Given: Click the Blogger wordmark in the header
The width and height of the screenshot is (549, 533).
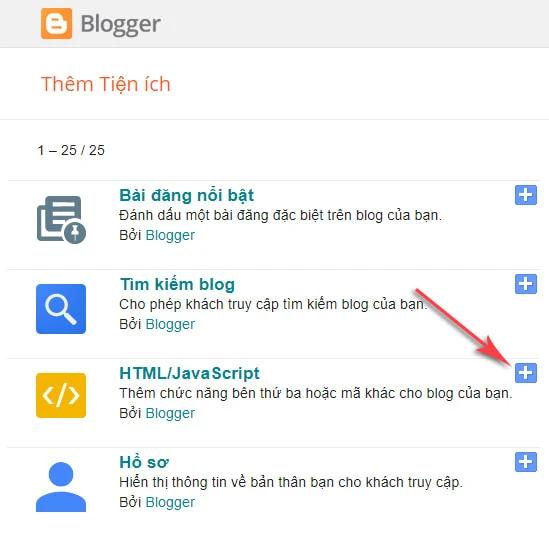Looking at the screenshot, I should [120, 25].
